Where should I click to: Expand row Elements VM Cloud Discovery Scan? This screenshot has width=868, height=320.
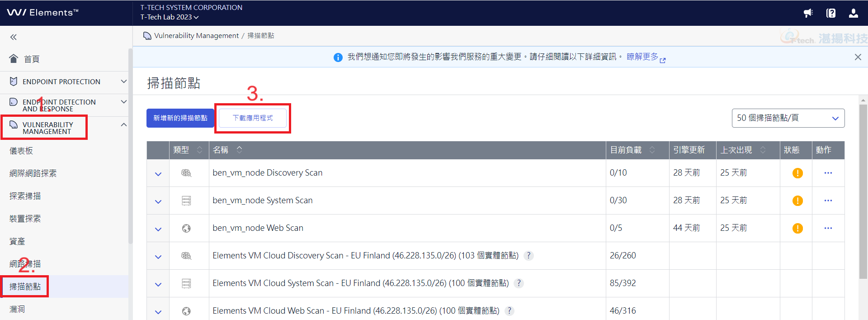(158, 257)
